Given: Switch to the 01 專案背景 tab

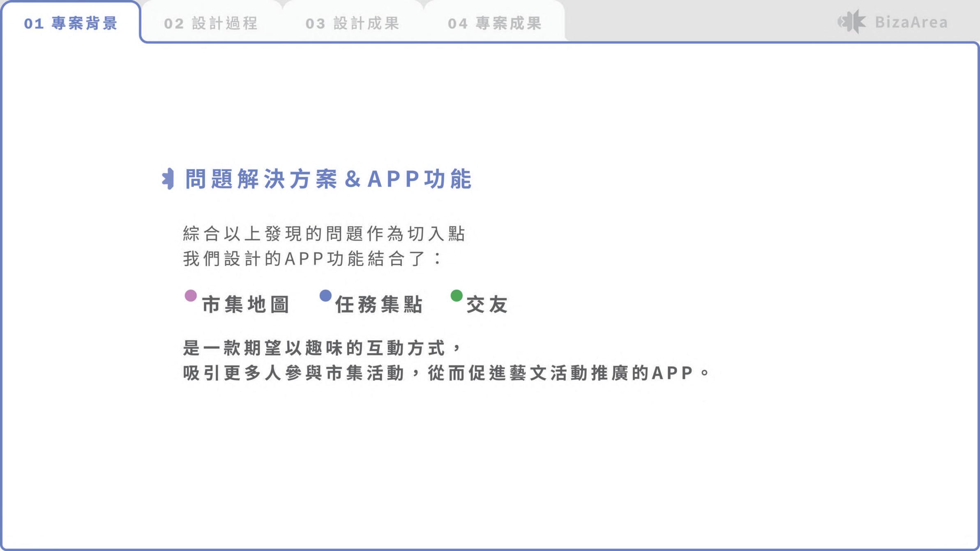Looking at the screenshot, I should tap(71, 23).
